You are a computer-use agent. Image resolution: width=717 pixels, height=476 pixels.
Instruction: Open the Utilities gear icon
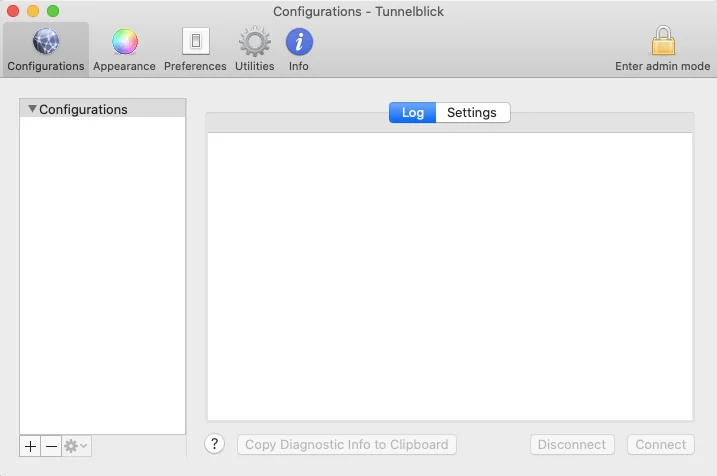coord(255,41)
